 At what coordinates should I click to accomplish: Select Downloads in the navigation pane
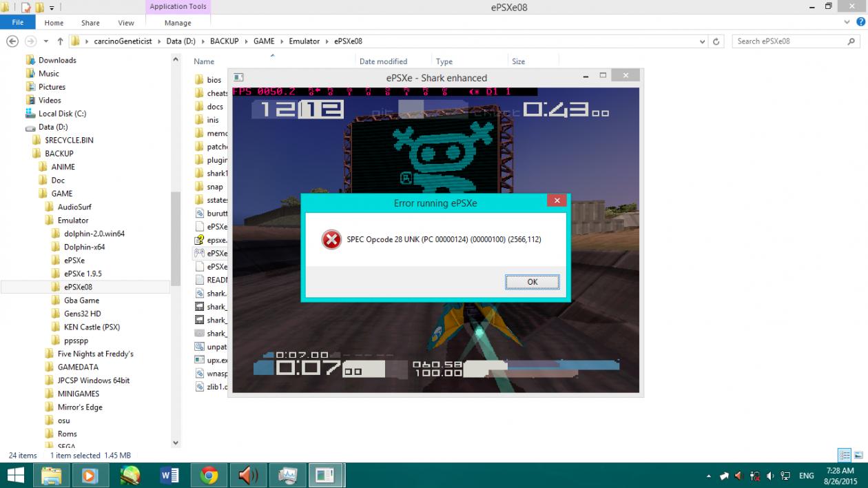click(57, 60)
